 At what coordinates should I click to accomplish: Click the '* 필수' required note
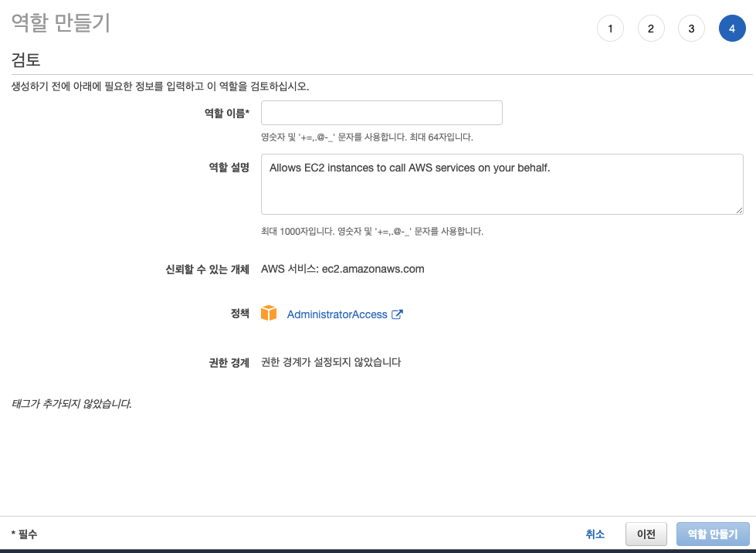click(24, 534)
